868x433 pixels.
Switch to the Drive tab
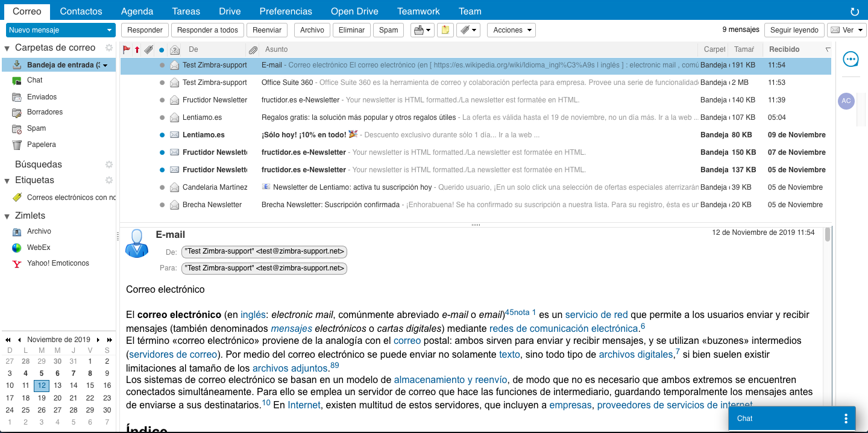pos(230,11)
